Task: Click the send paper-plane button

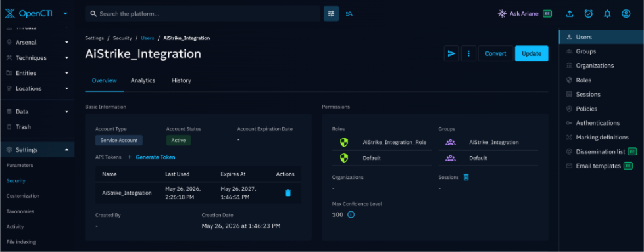Action: [x=451, y=53]
